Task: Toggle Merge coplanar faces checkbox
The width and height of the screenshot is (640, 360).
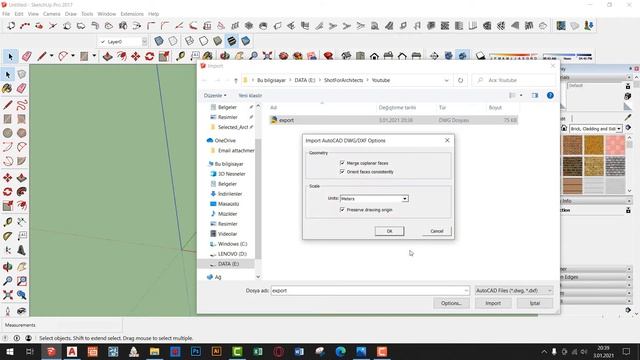Action: pos(342,163)
